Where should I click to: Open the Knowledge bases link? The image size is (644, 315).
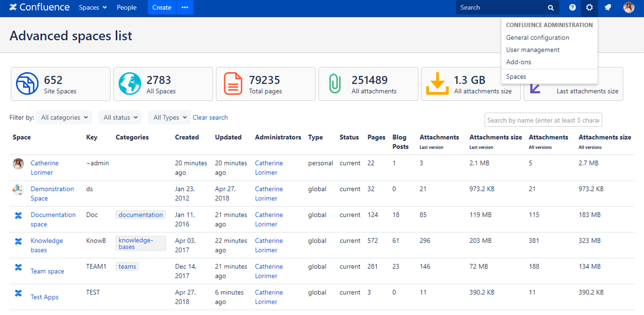tap(47, 245)
